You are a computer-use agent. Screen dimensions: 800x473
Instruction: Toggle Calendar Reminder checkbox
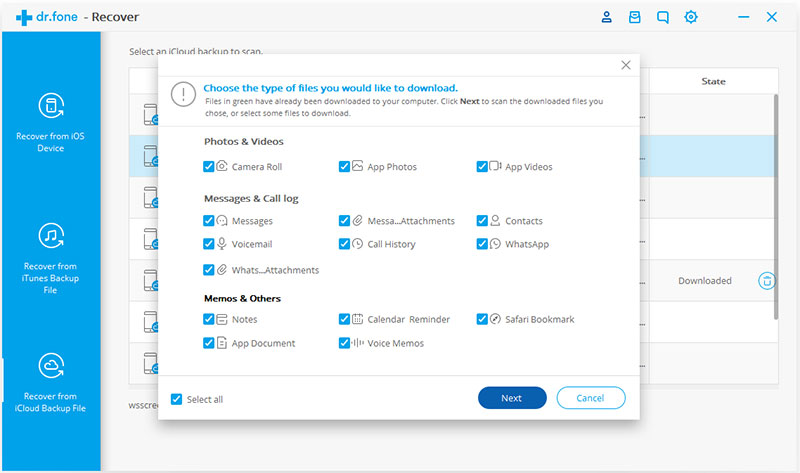344,319
